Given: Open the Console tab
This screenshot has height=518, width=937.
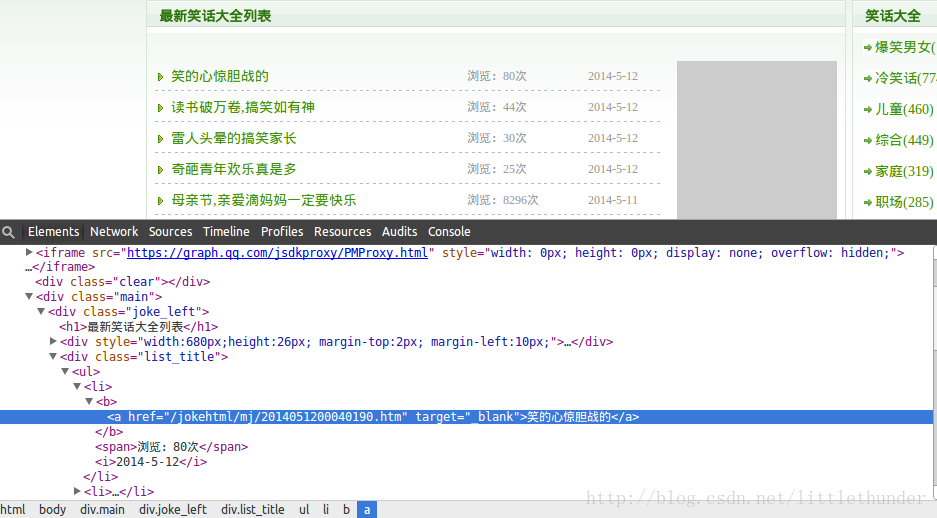Looking at the screenshot, I should [x=449, y=231].
